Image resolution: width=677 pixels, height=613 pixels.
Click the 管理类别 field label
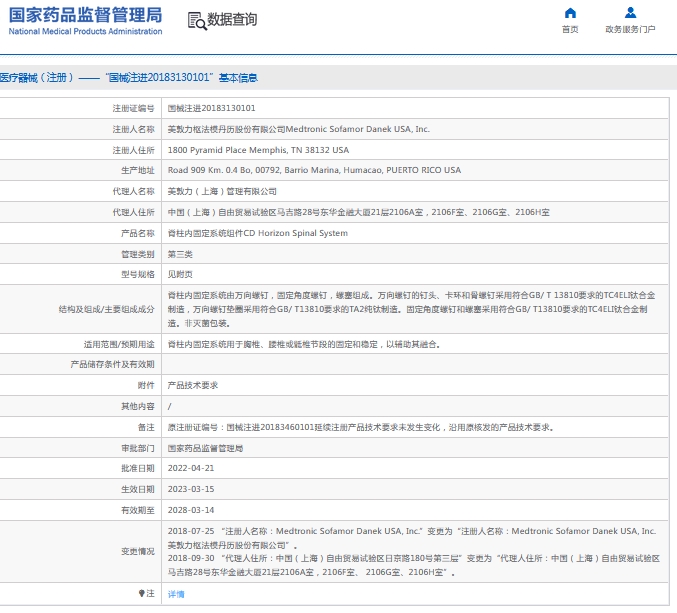(138, 254)
